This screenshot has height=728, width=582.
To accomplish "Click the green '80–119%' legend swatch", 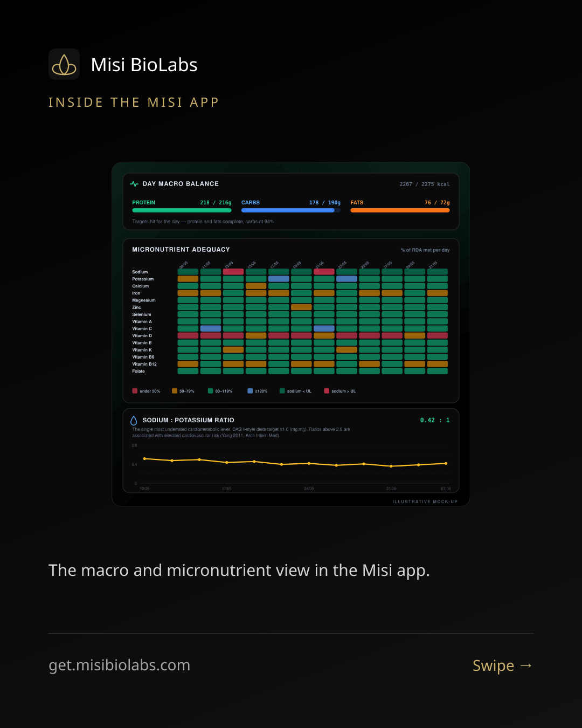I will (x=211, y=391).
